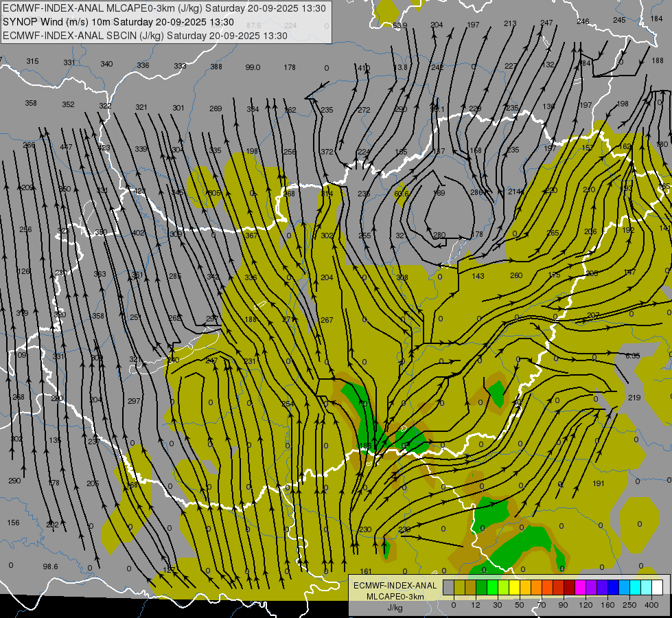Click the legend unit 'J/kg'
The image size is (672, 618).
[395, 608]
